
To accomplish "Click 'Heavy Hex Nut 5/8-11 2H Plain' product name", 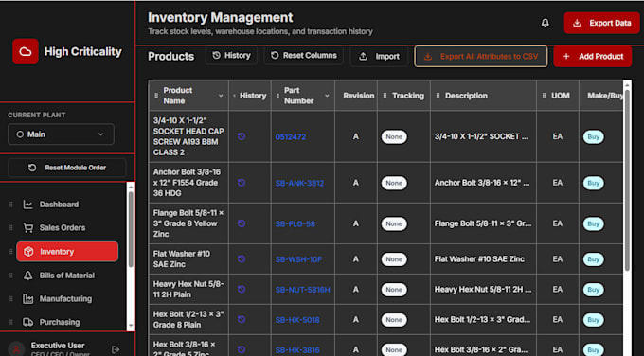I will pos(188,289).
